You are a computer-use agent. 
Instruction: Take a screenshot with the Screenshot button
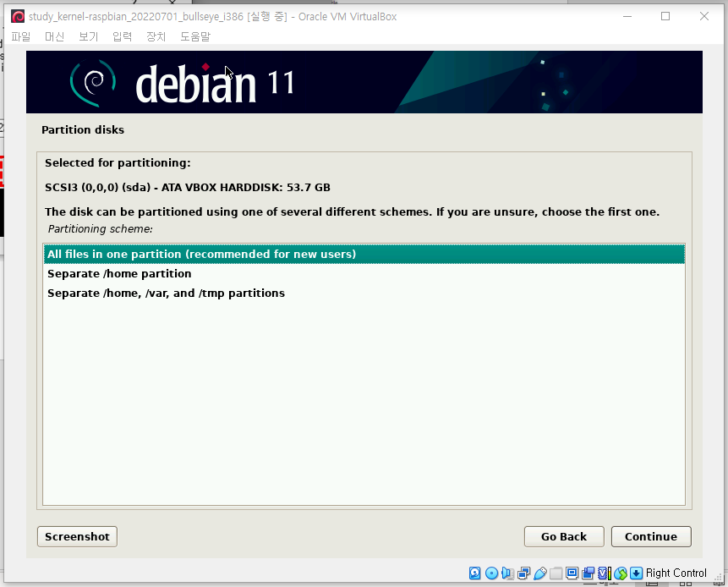(x=76, y=536)
